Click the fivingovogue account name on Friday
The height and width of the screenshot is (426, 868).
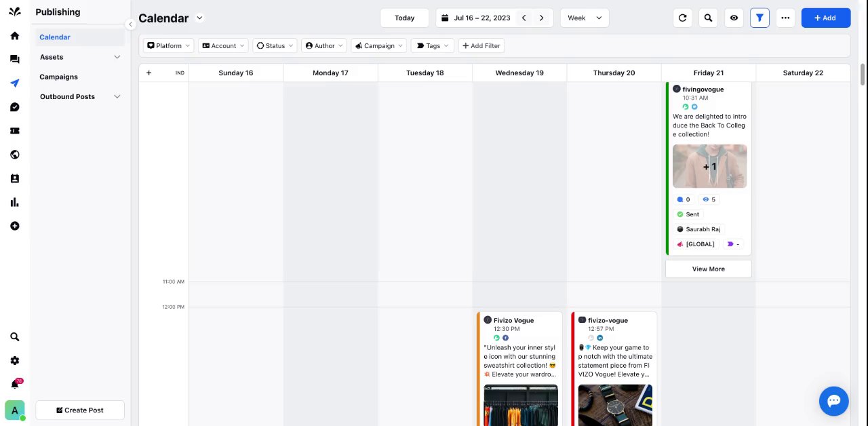click(x=703, y=89)
